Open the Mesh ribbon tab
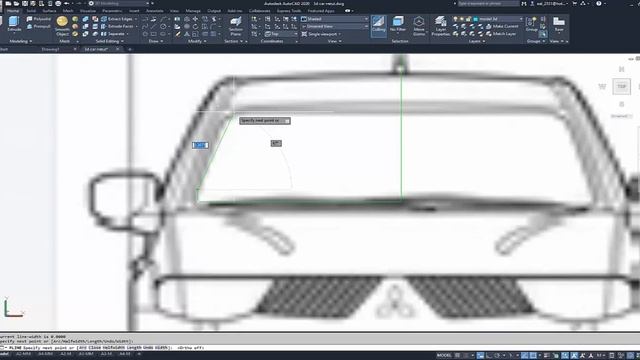Image resolution: width=640 pixels, height=360 pixels. coord(68,11)
